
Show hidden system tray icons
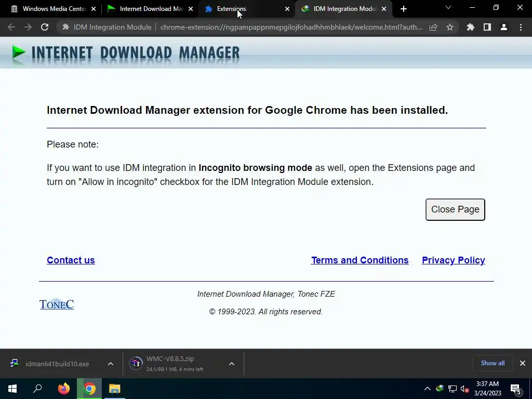(x=428, y=389)
